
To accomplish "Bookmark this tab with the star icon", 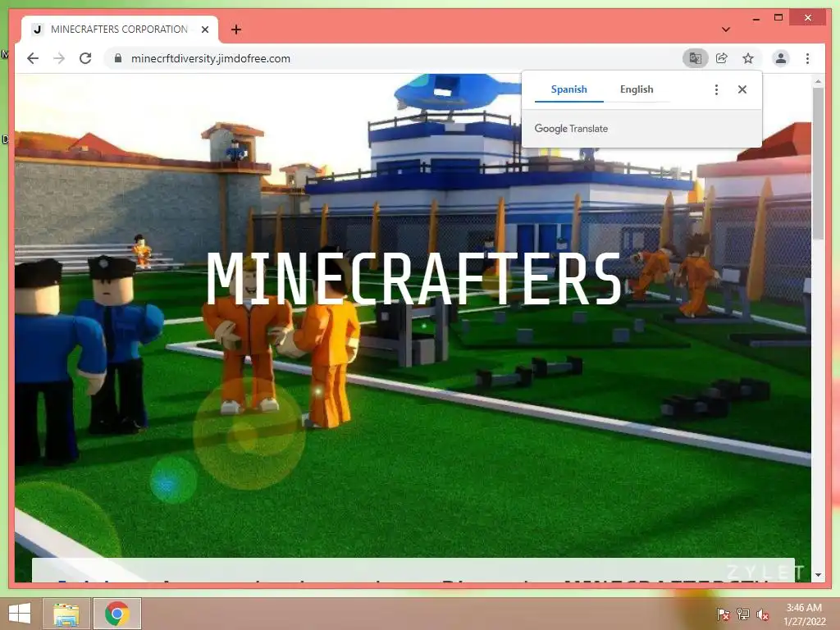I will coord(748,58).
